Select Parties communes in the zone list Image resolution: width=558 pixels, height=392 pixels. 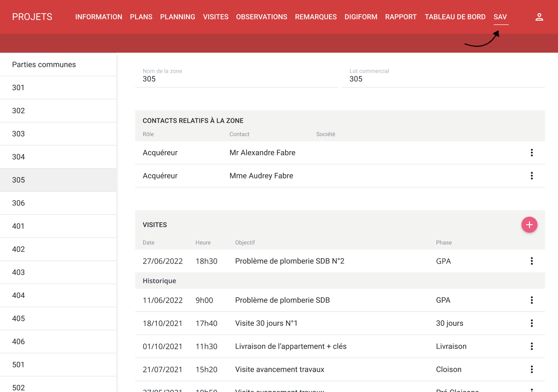click(44, 65)
